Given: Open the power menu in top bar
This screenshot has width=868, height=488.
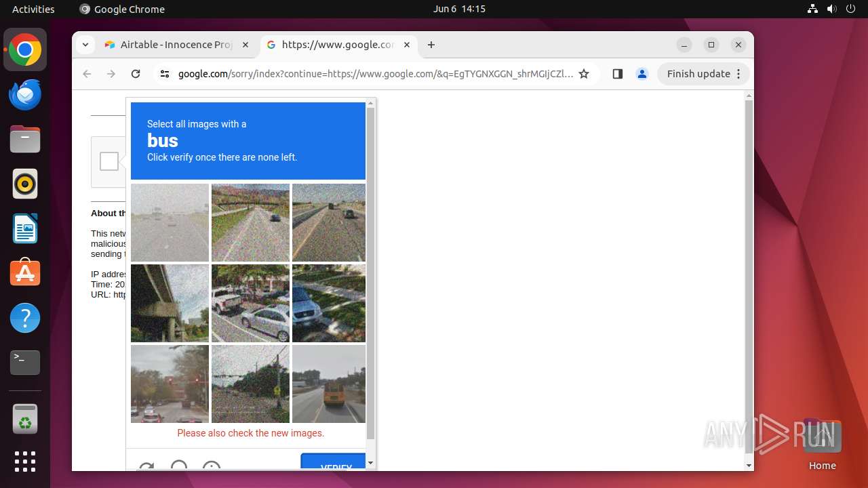Looking at the screenshot, I should pyautogui.click(x=850, y=9).
